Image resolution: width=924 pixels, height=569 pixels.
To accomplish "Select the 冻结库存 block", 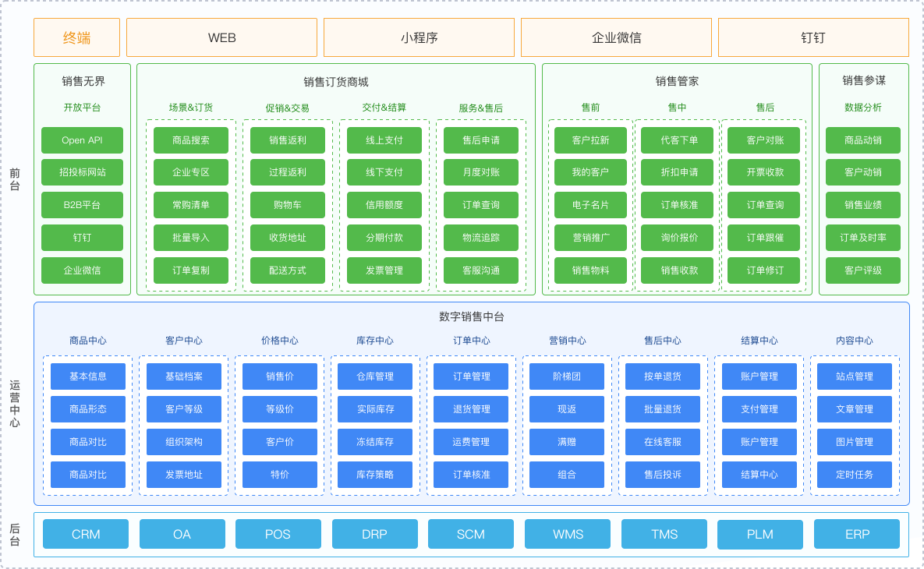I will (375, 442).
